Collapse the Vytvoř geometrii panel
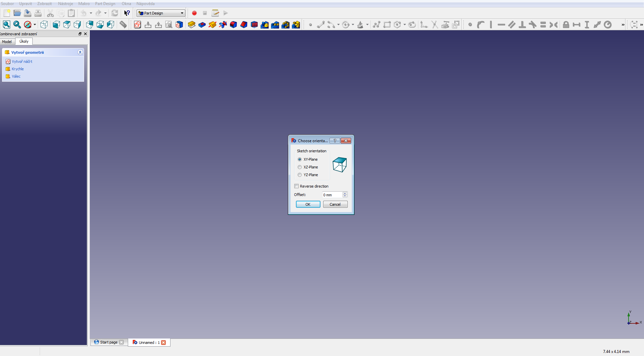 [80, 52]
